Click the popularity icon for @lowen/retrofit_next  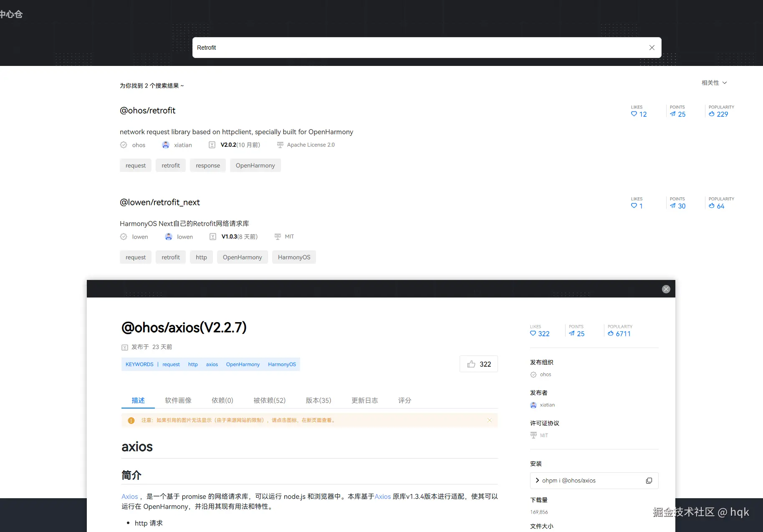coord(712,206)
